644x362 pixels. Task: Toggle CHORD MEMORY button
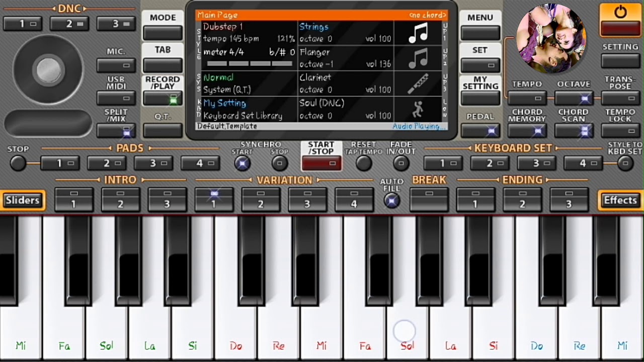click(527, 131)
